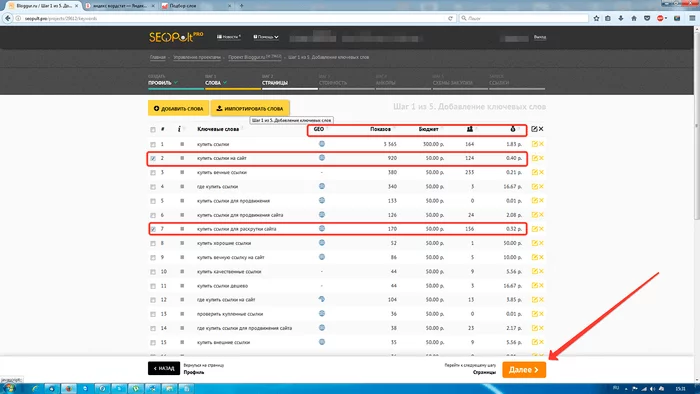
Task: Click the browser downloads arrow icon
Action: tap(621, 18)
